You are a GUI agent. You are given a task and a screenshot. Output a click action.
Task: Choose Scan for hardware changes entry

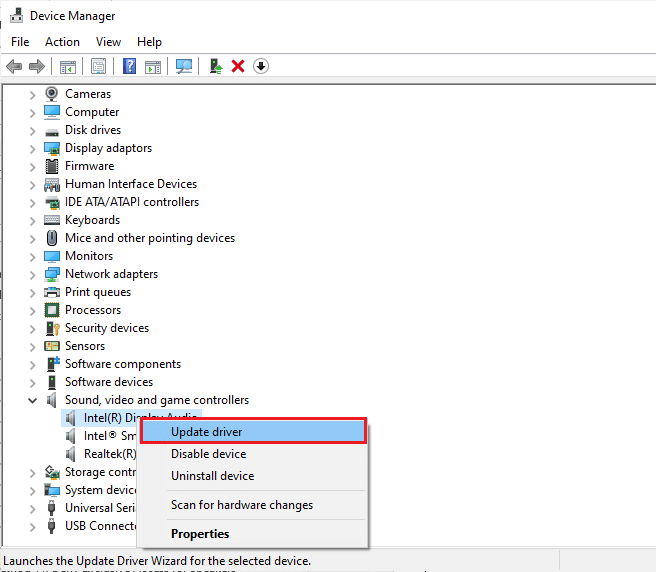(254, 505)
